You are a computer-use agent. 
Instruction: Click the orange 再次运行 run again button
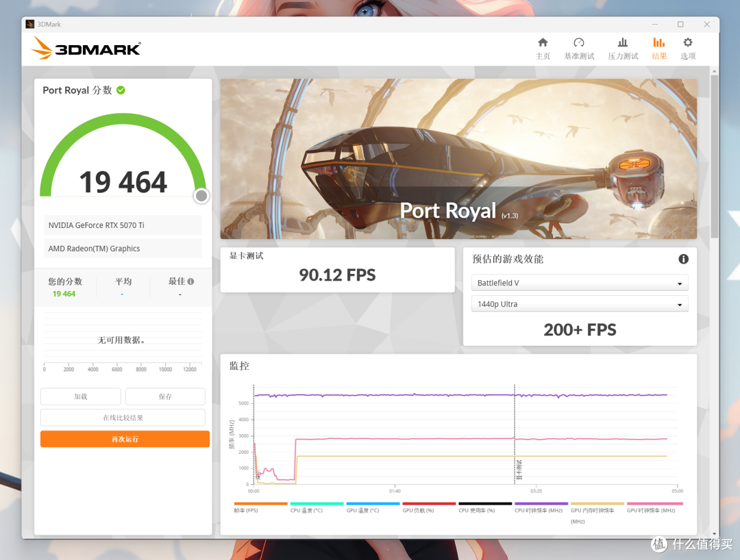pyautogui.click(x=125, y=439)
